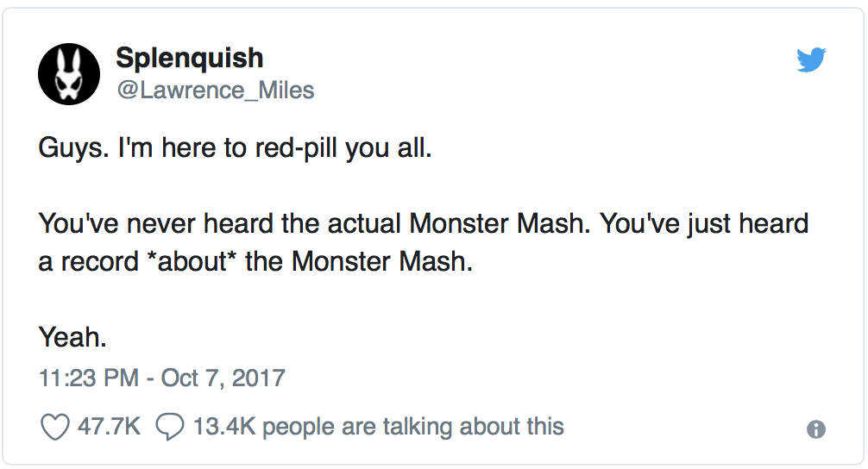Open the tweet info icon
Image resolution: width=868 pixels, height=469 pixels.
[815, 429]
